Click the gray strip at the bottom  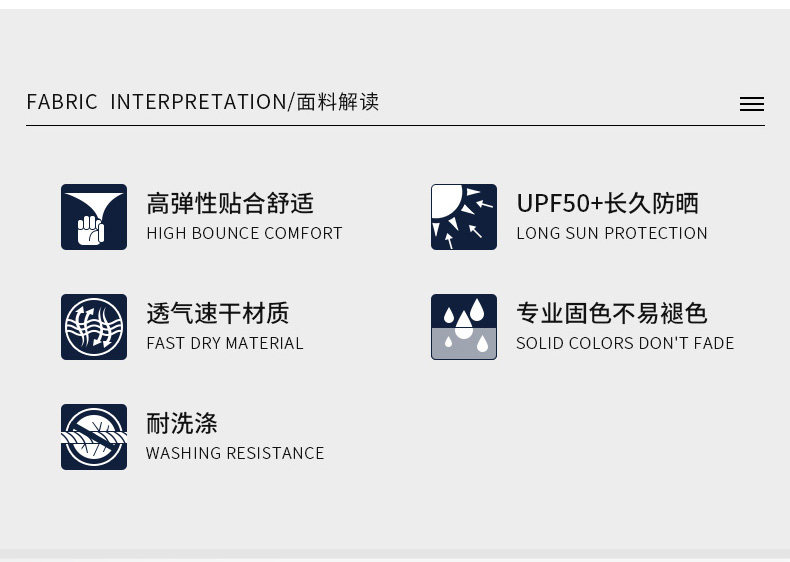(395, 553)
